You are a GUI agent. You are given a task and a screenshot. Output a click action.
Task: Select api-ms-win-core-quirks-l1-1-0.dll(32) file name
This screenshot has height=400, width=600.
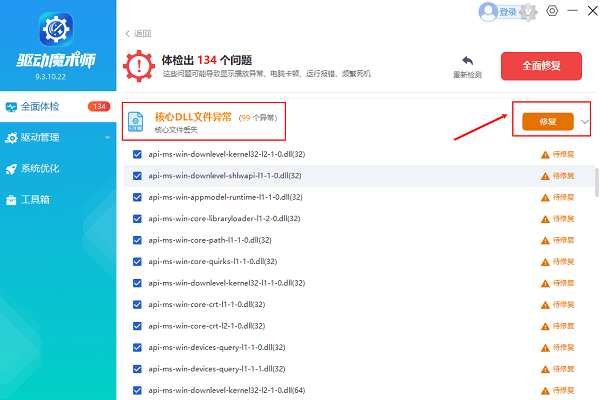[x=212, y=261]
